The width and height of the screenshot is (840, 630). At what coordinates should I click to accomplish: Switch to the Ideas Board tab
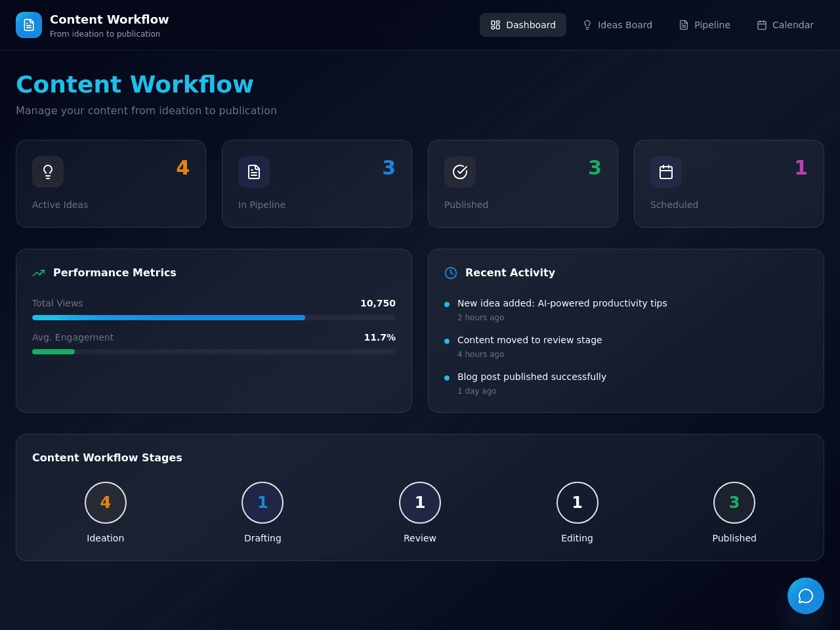[618, 25]
